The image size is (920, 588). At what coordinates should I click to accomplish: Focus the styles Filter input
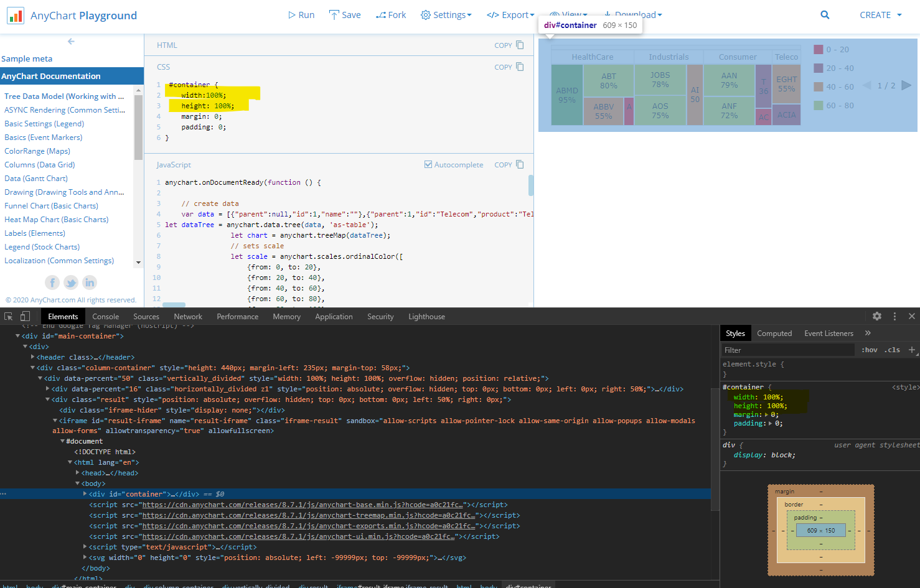788,350
